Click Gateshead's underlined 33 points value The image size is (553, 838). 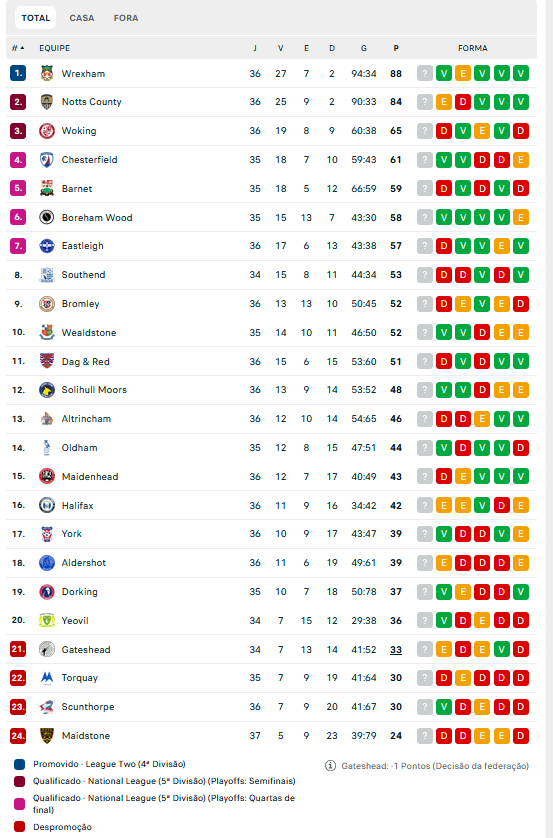coord(396,649)
